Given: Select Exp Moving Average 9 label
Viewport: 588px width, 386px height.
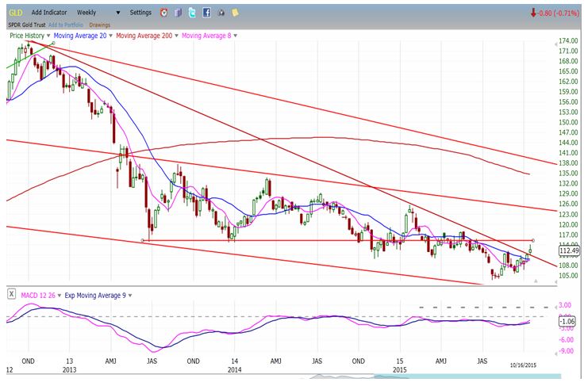Looking at the screenshot, I should pyautogui.click(x=95, y=296).
